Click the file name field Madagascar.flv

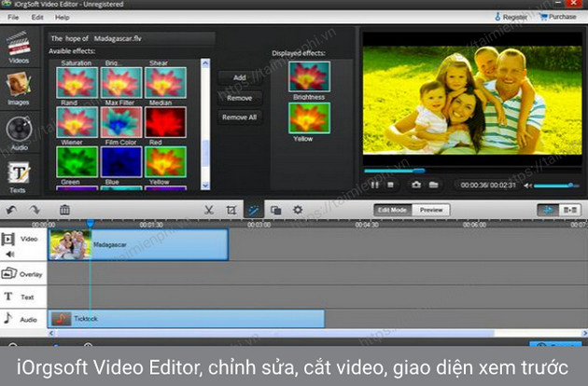132,38
